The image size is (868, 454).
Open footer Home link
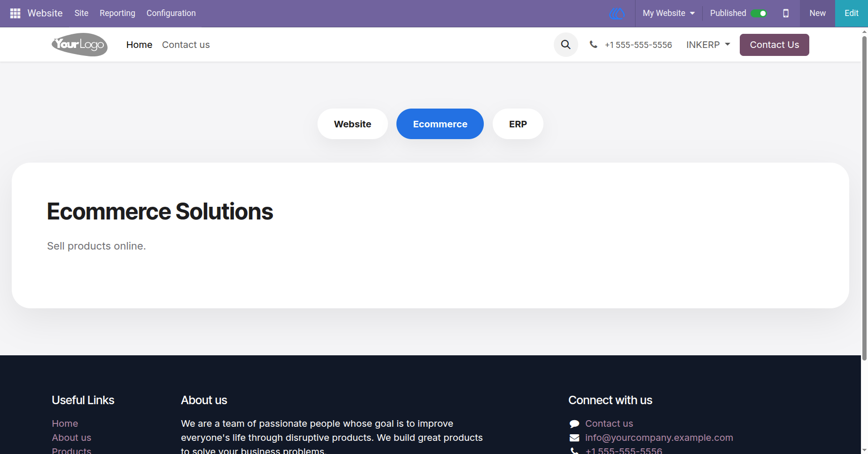[x=65, y=423]
